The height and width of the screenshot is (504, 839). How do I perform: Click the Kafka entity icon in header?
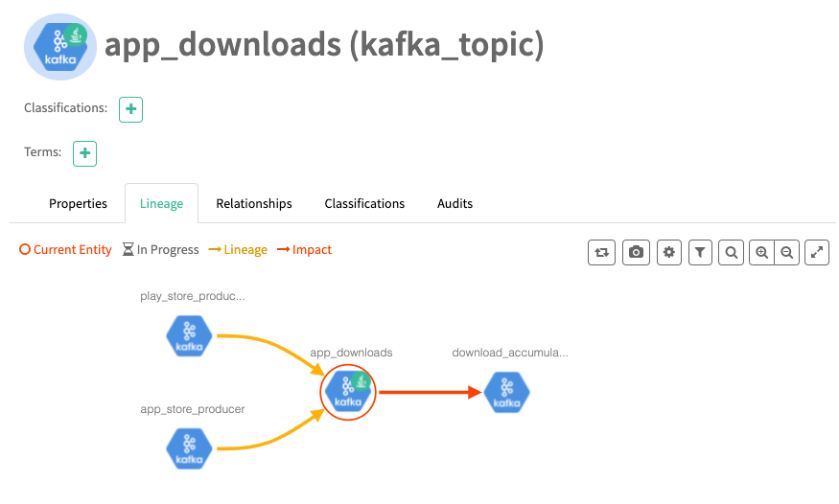(58, 48)
